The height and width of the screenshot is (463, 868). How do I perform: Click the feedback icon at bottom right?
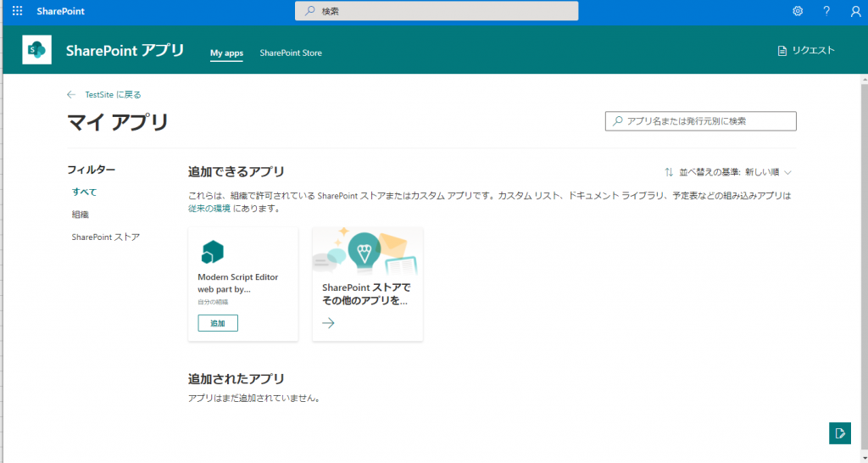(x=840, y=433)
